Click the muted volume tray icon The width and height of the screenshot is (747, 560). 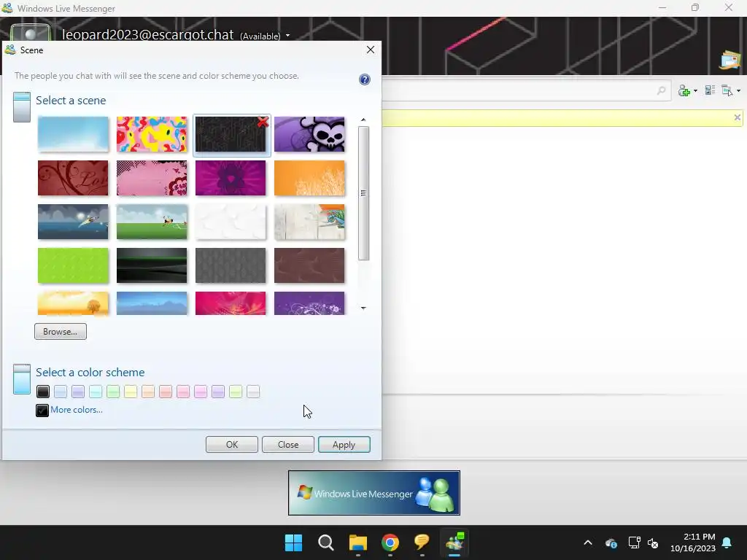[x=653, y=542]
